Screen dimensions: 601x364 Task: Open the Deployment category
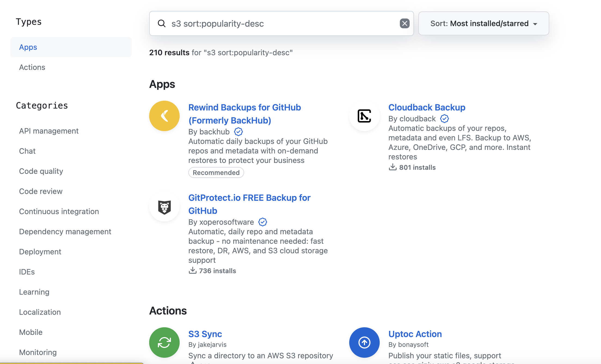point(40,252)
